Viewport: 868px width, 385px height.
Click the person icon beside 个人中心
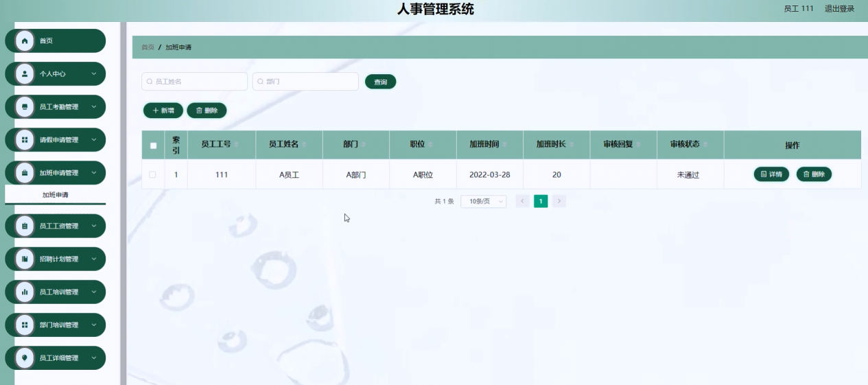pos(25,73)
